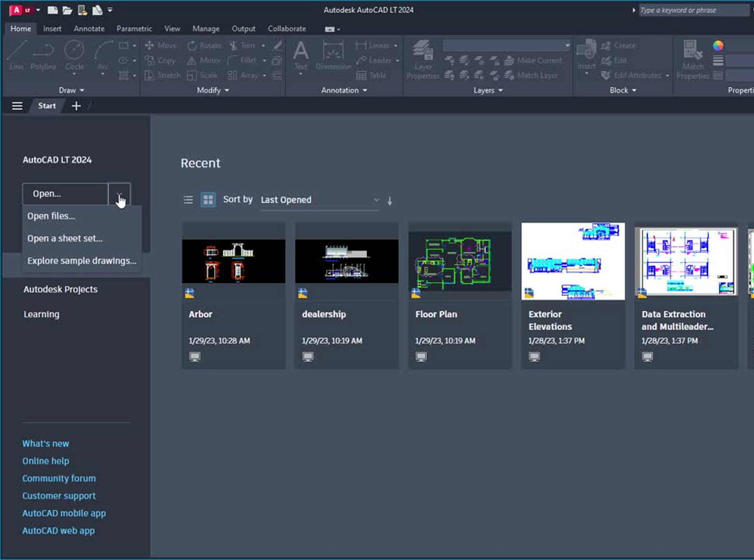Click the Scale tool

[202, 75]
